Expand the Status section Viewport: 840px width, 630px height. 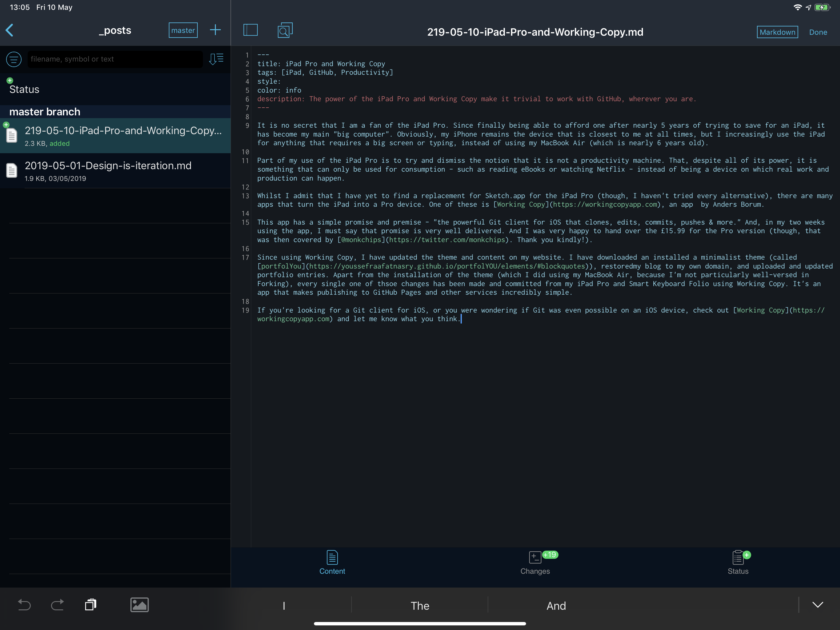pos(24,89)
